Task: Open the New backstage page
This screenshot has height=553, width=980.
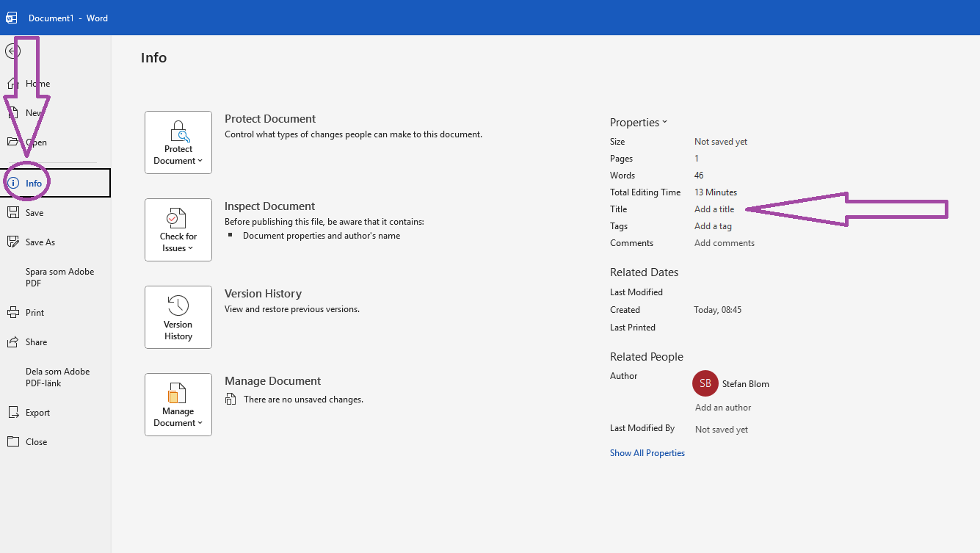Action: [34, 113]
